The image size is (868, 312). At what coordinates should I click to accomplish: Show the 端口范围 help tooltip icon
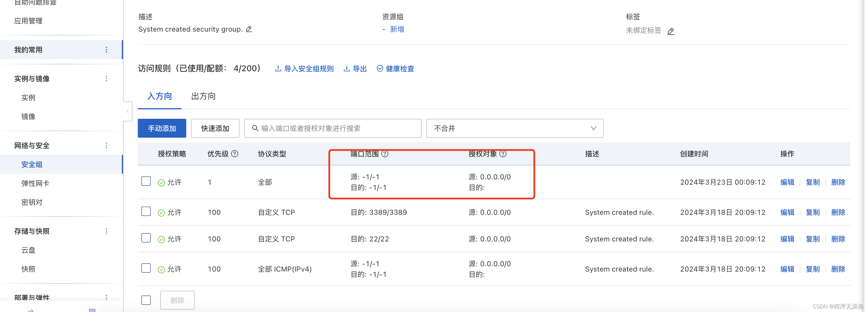(x=385, y=154)
